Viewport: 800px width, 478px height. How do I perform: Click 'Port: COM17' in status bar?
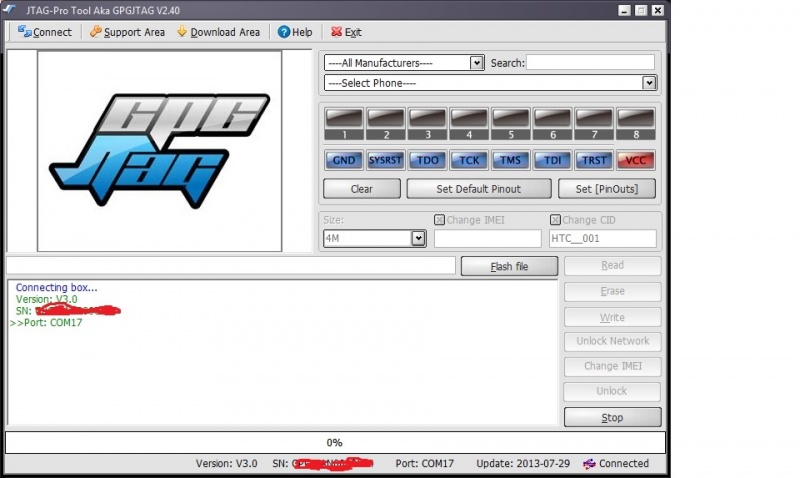pyautogui.click(x=424, y=464)
